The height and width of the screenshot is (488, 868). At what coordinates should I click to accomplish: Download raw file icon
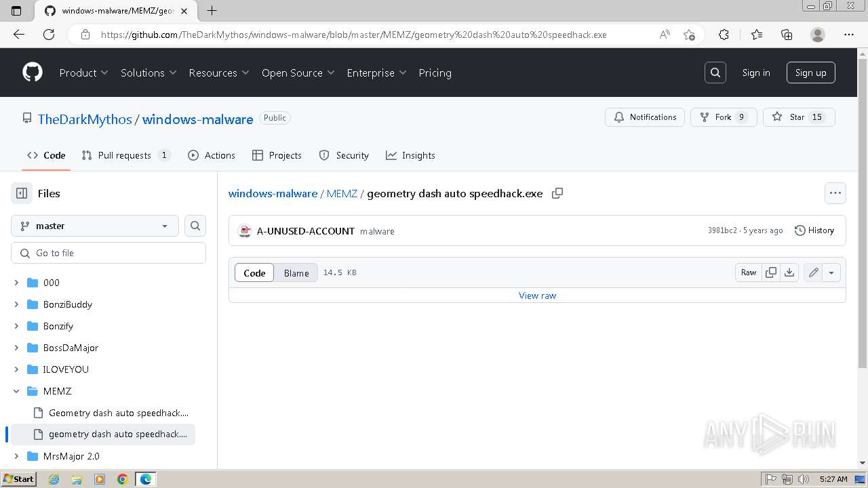(x=789, y=272)
